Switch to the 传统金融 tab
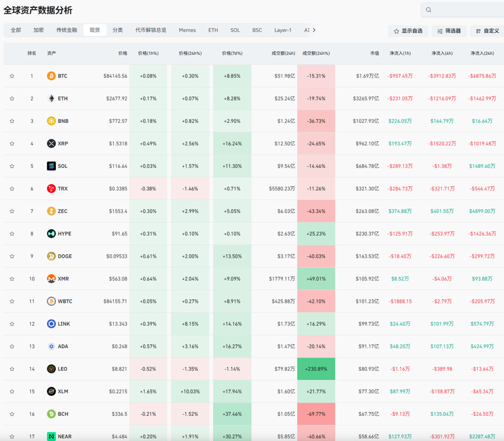Viewport: 504px width, 441px height. pyautogui.click(x=66, y=30)
